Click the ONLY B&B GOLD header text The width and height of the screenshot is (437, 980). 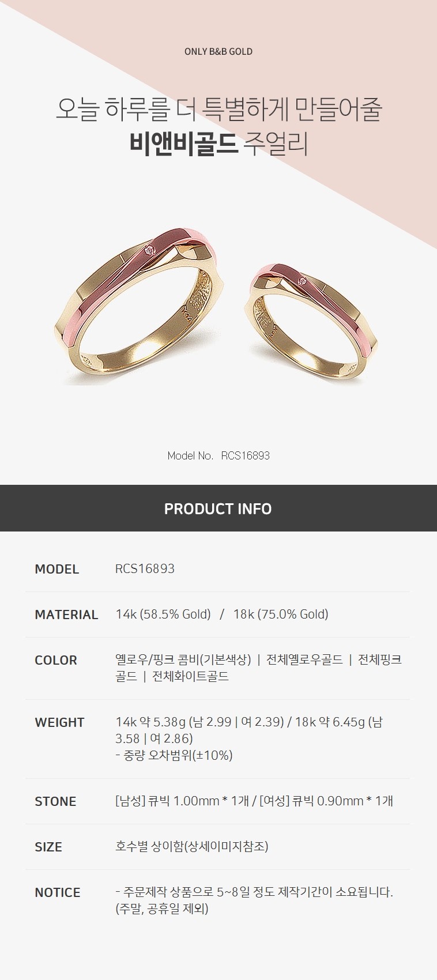pos(218,51)
